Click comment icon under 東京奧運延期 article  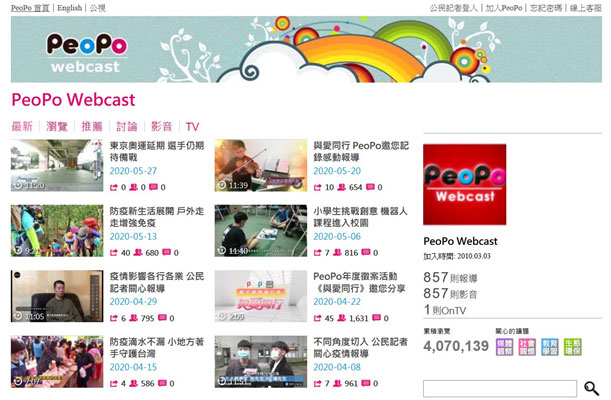[x=154, y=187]
